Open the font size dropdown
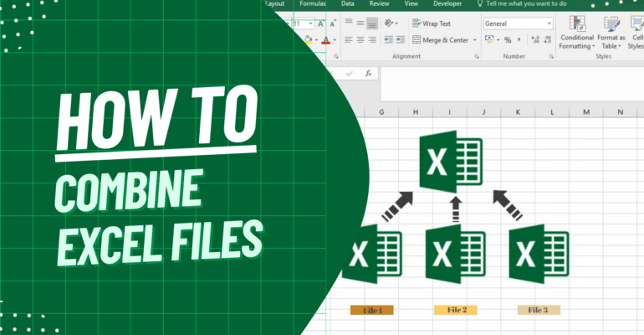 pos(310,23)
